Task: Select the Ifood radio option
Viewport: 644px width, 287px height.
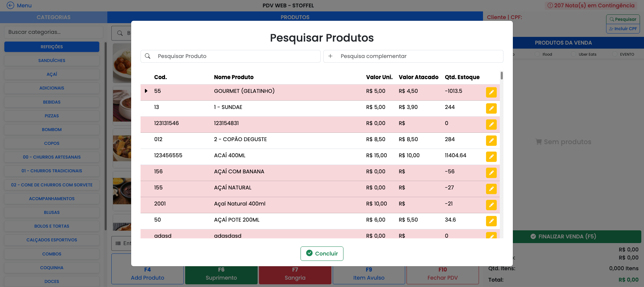Action: click(x=537, y=54)
